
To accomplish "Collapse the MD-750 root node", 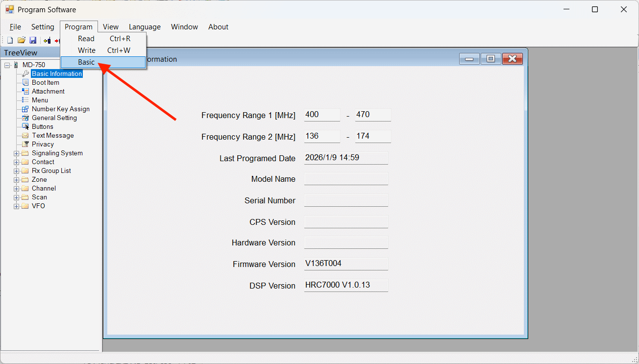I will 7,65.
